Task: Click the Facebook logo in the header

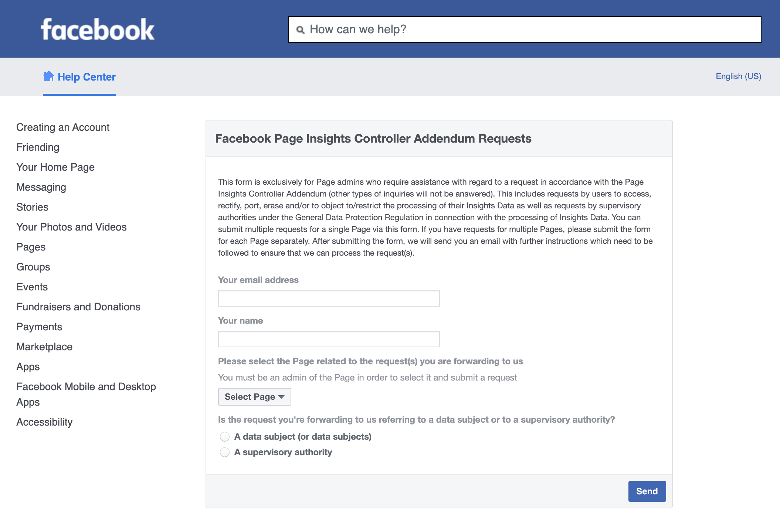Action: 97,28
